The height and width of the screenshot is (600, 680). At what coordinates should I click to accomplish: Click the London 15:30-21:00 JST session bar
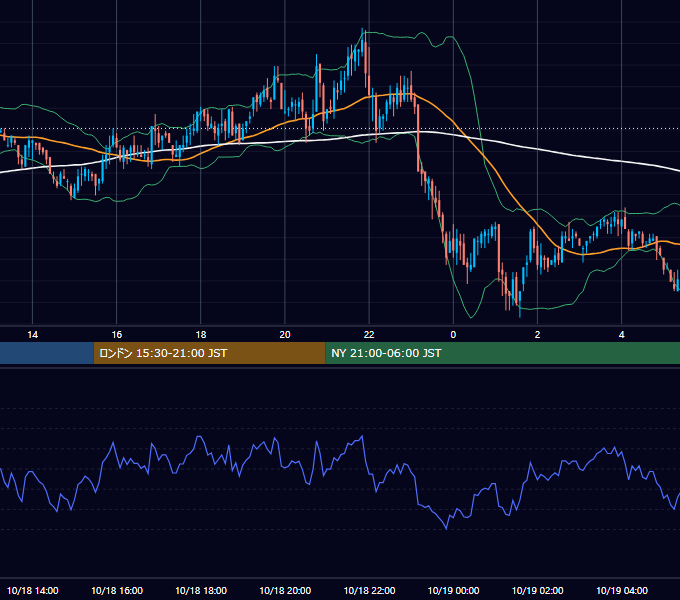click(209, 353)
